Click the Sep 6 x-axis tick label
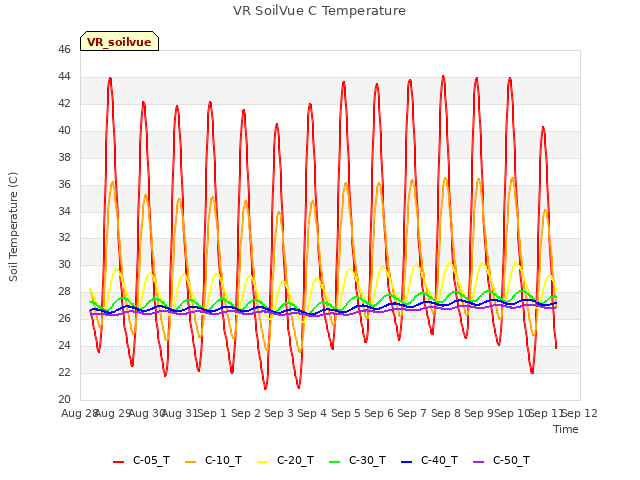 (379, 413)
